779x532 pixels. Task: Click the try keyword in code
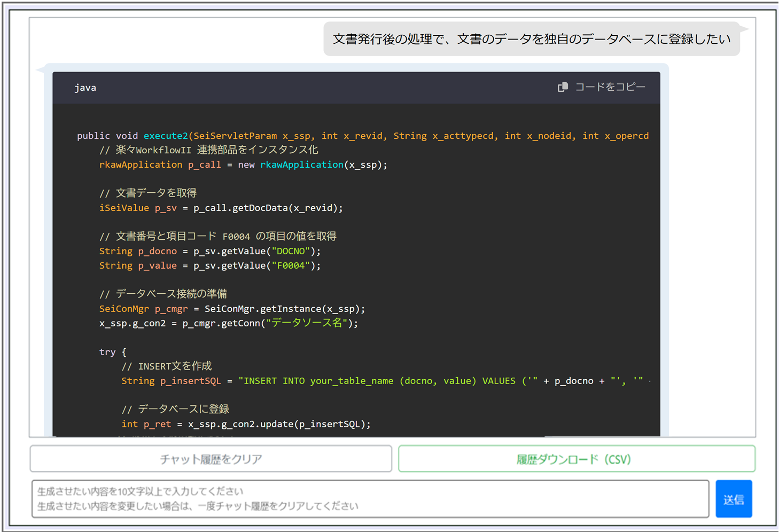pyautogui.click(x=107, y=352)
